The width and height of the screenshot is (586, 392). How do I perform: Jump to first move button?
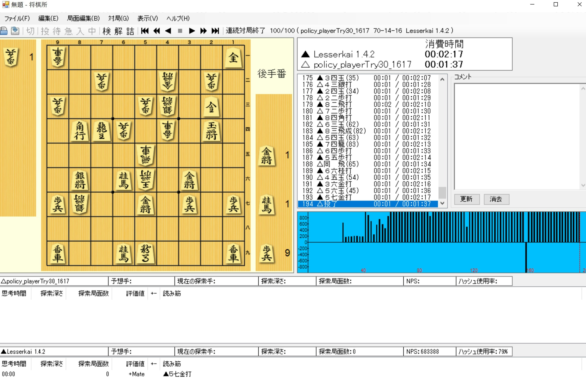(145, 31)
